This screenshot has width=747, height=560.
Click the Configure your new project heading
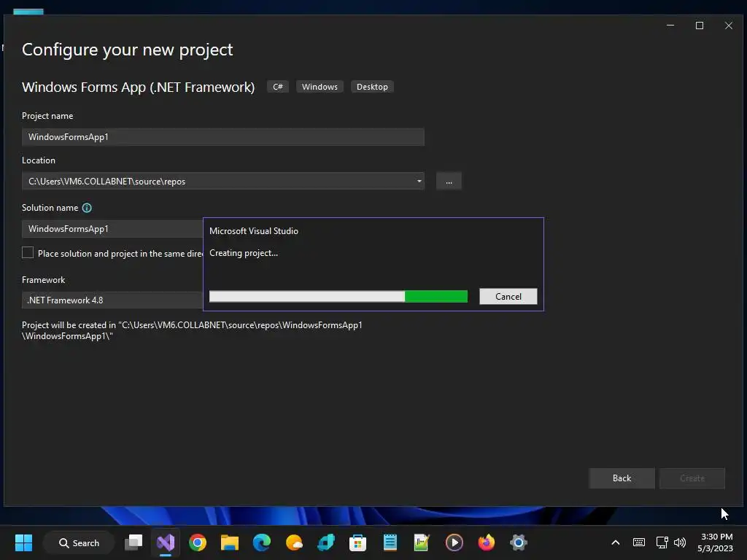point(127,50)
